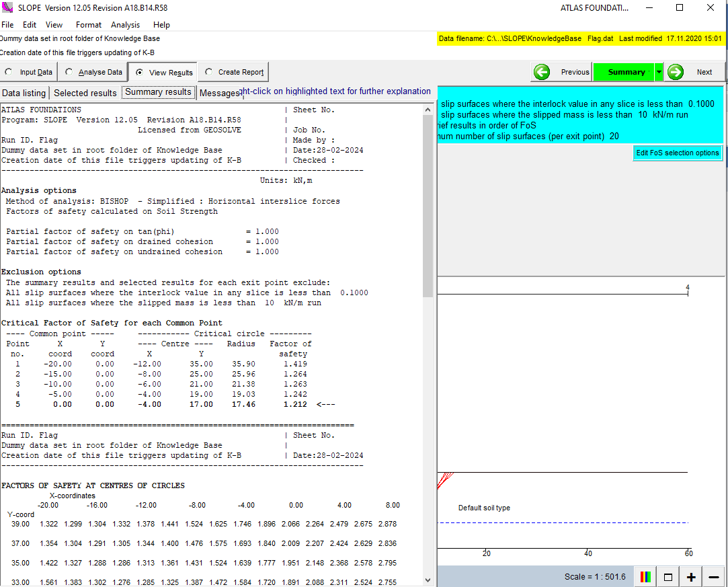Click the 'brief results in order of FoS' line
The image size is (728, 587).
[x=487, y=125]
